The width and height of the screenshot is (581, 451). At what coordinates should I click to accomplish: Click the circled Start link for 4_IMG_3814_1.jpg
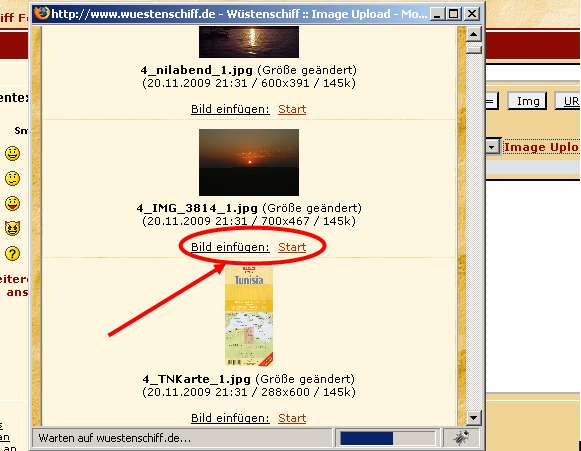tap(292, 247)
